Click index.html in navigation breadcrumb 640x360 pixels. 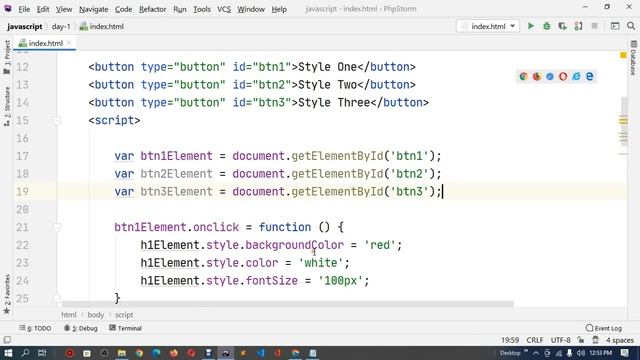coord(102,27)
